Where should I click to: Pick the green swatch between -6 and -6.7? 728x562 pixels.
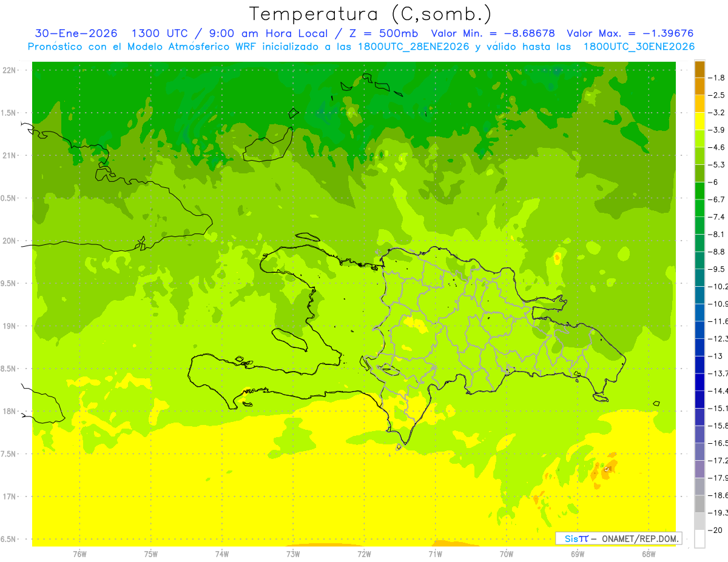pos(699,191)
